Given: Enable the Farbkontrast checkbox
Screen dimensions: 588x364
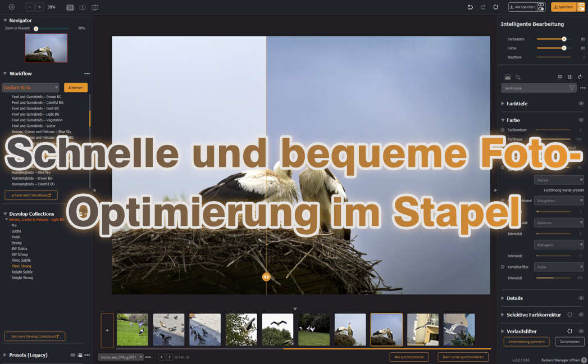Looking at the screenshot, I should pyautogui.click(x=503, y=130).
